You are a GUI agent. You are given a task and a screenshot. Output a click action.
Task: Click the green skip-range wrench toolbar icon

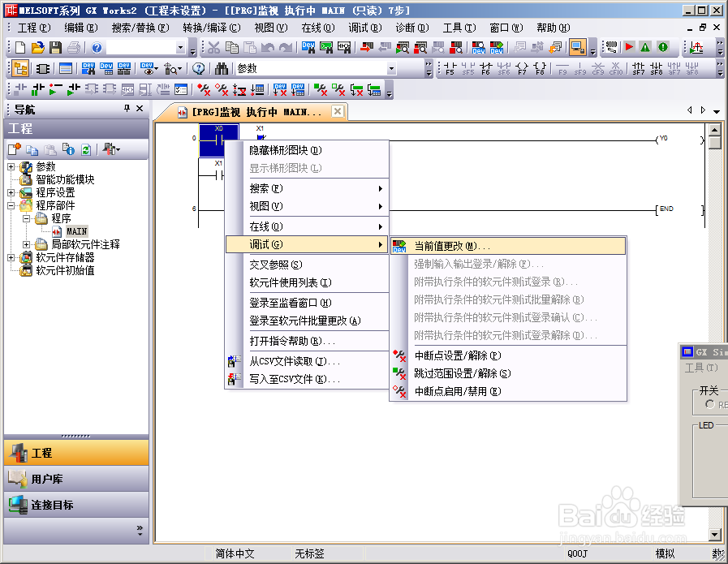pos(321,89)
